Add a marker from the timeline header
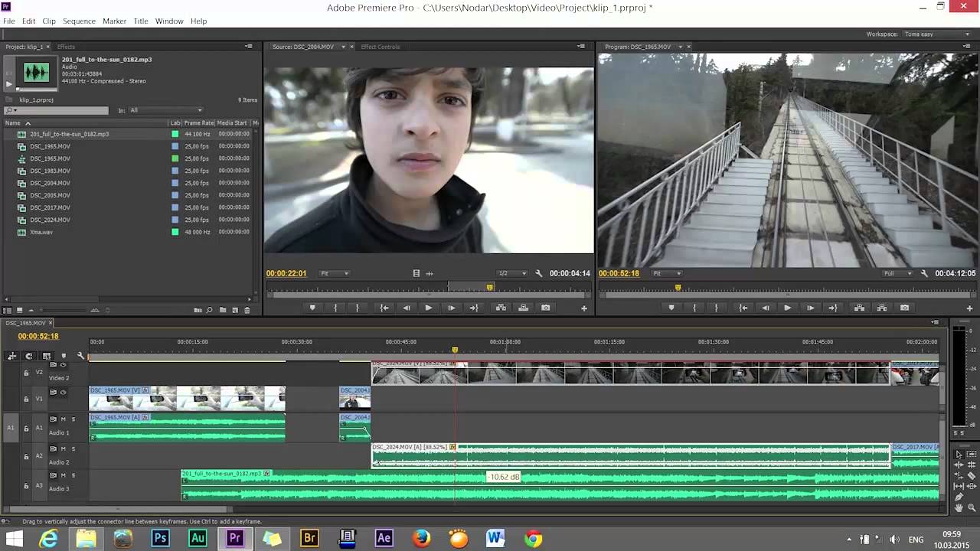This screenshot has width=980, height=551. pos(64,356)
